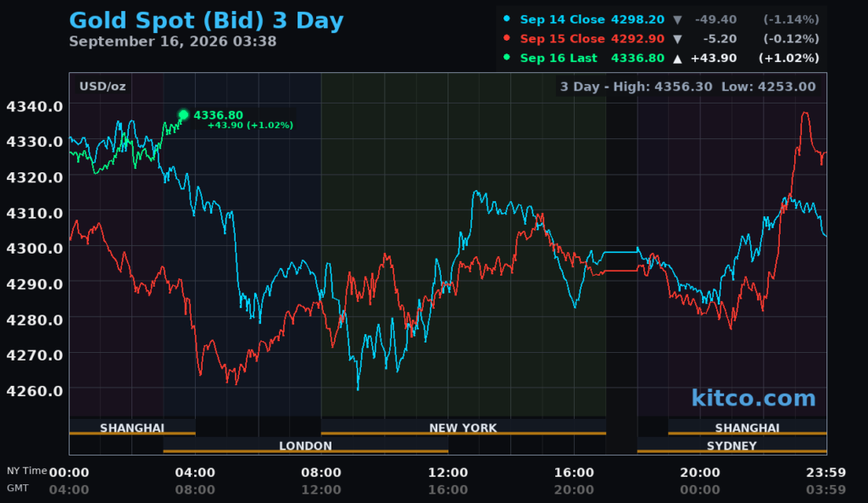Click the down arrow beside -5.20
Viewport: 868px width, 503px height.
(677, 39)
